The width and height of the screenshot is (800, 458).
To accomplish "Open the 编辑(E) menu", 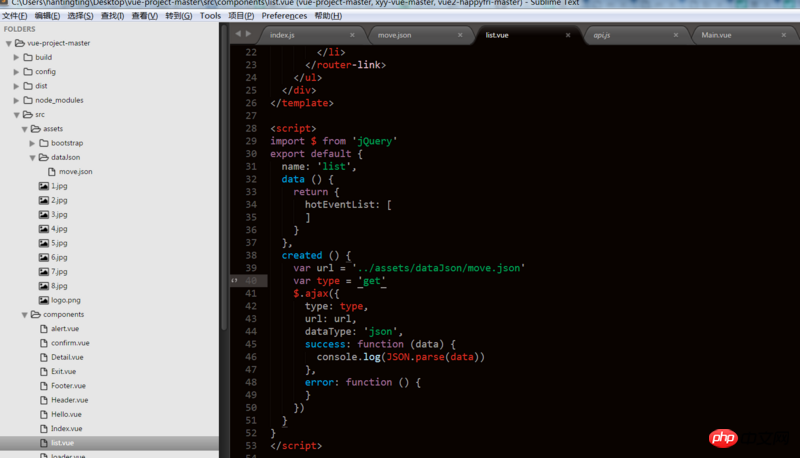I will 47,16.
